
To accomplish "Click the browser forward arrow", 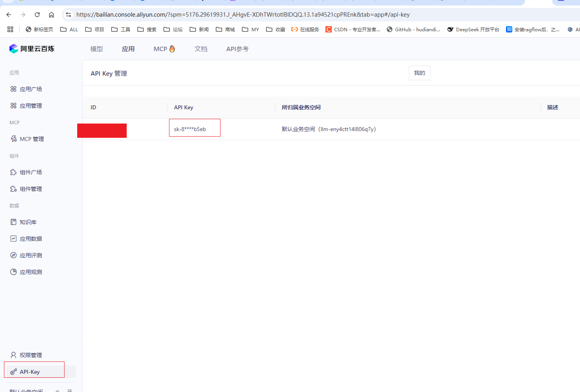I will pos(23,15).
